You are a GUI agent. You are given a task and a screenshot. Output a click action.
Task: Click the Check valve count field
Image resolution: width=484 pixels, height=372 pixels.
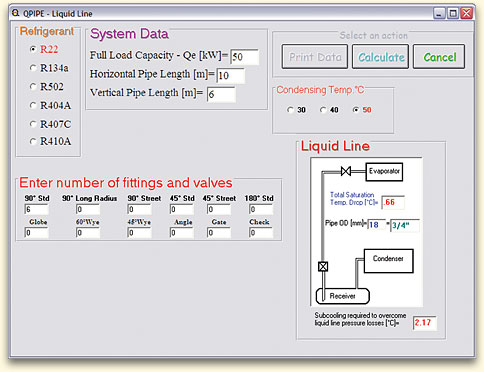pyautogui.click(x=261, y=232)
